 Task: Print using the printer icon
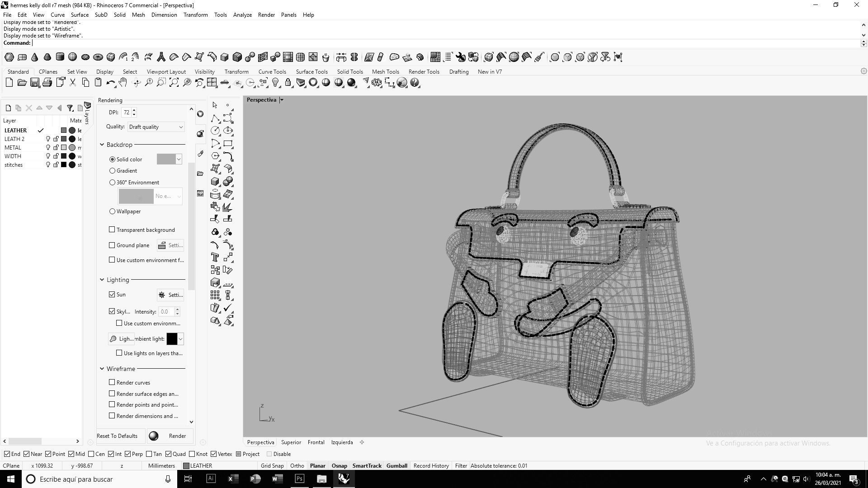pos(47,83)
